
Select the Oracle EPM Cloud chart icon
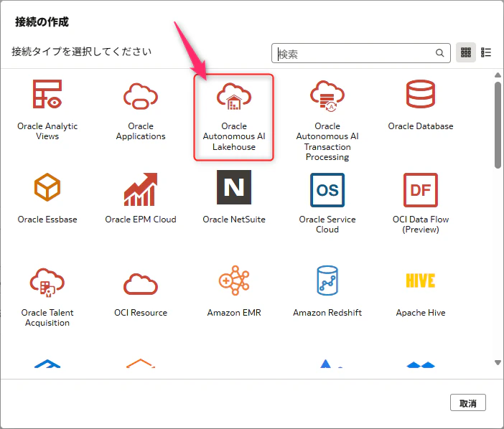click(141, 189)
